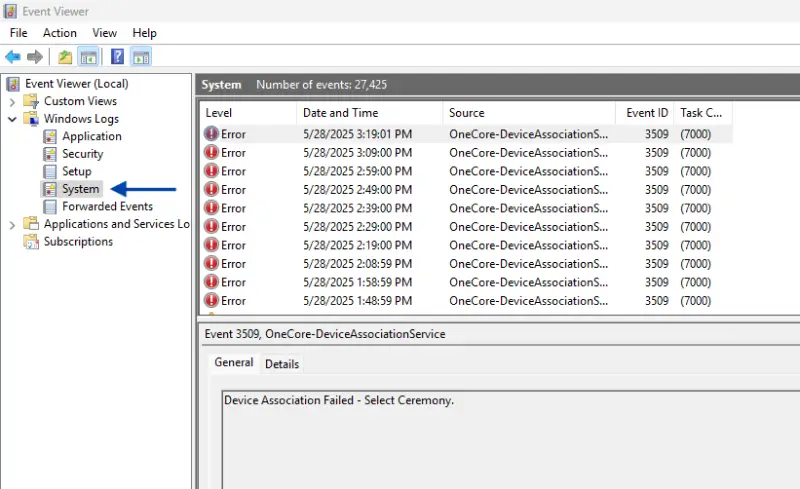This screenshot has width=800, height=489.
Task: Open the View menu
Action: [x=104, y=33]
